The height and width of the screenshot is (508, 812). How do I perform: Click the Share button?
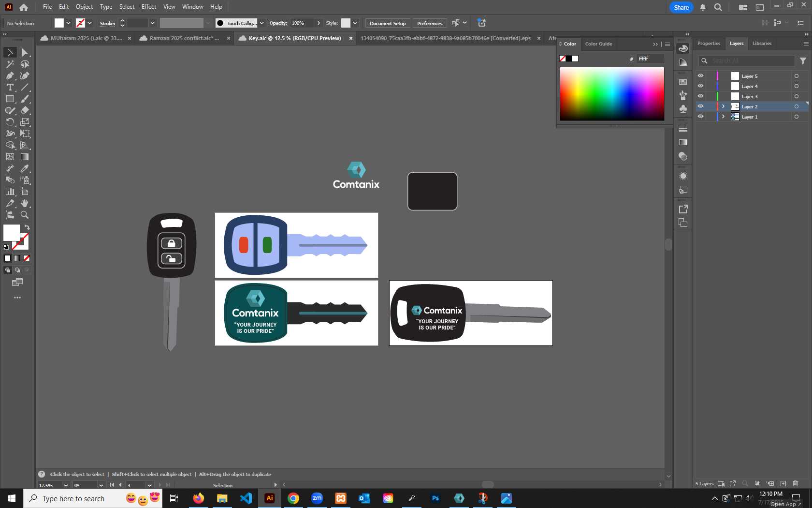click(681, 7)
